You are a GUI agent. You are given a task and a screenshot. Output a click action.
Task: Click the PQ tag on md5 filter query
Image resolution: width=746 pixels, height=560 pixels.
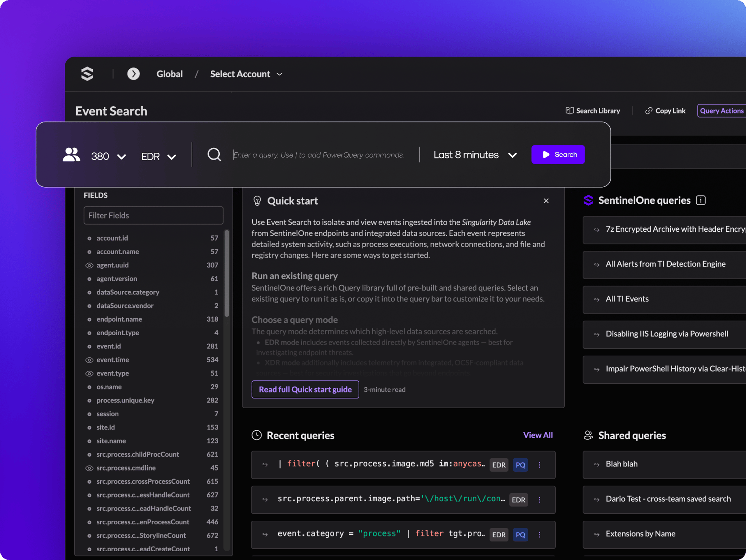520,465
